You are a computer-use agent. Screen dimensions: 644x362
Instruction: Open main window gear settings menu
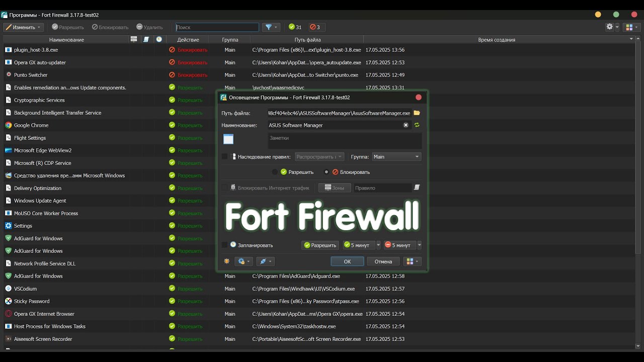612,27
